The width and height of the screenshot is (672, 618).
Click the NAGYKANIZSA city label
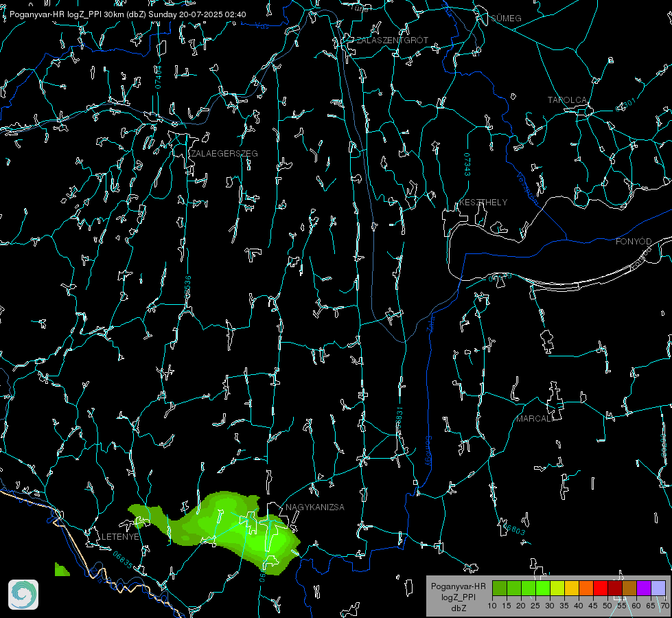(315, 507)
